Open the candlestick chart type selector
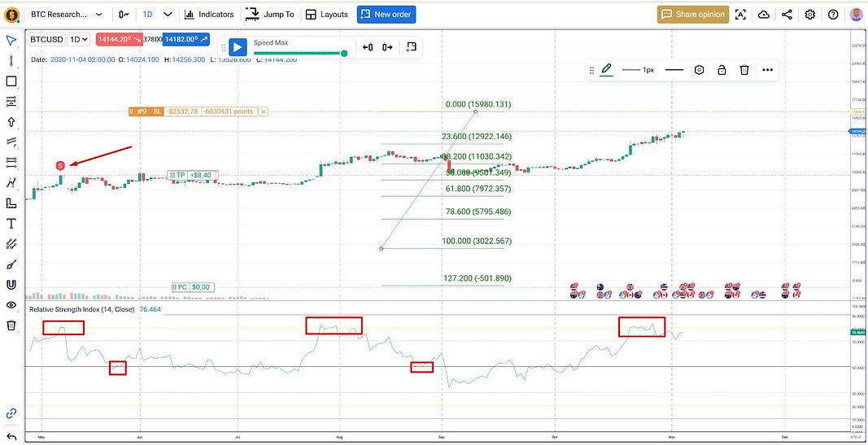Screen dimensions: 868x445 (x=124, y=15)
